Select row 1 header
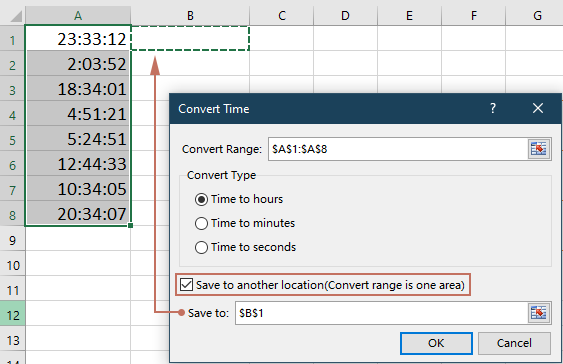Viewport: 563px width, 364px height. coord(13,38)
